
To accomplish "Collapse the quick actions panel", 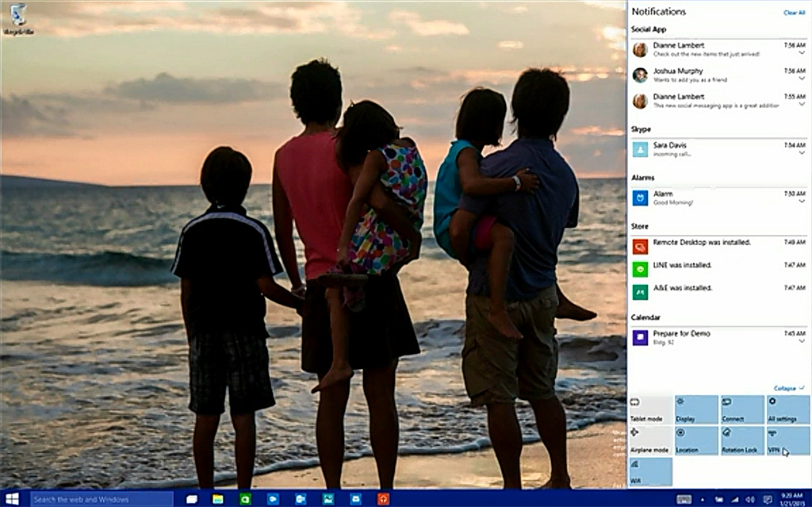I will [x=787, y=388].
